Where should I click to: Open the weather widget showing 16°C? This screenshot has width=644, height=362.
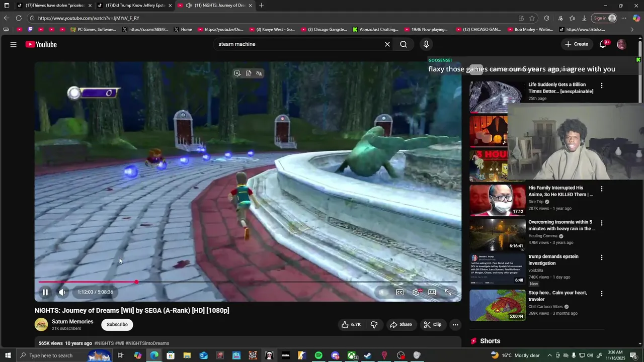[515, 355]
